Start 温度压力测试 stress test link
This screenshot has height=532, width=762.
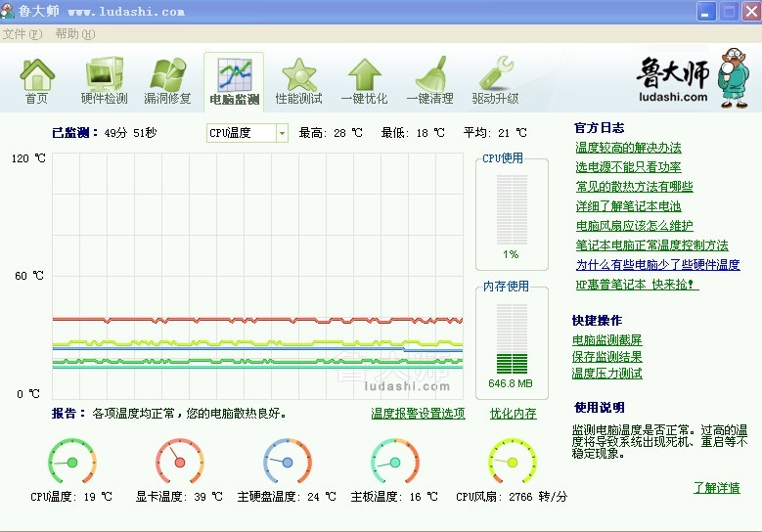(x=607, y=374)
